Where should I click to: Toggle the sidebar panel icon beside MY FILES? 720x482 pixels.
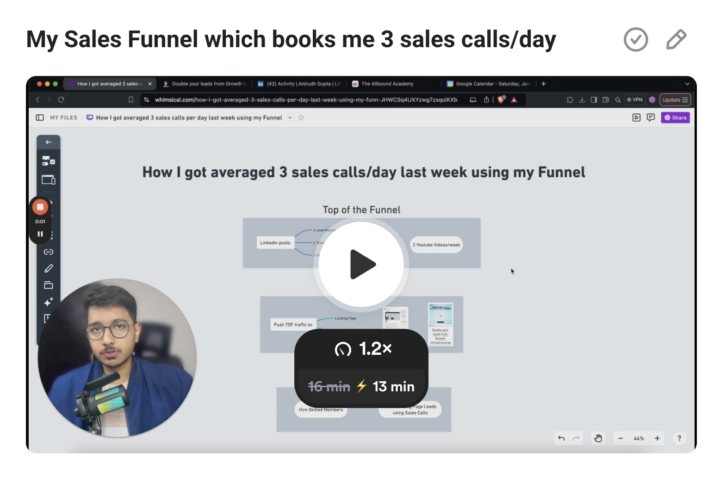click(40, 118)
